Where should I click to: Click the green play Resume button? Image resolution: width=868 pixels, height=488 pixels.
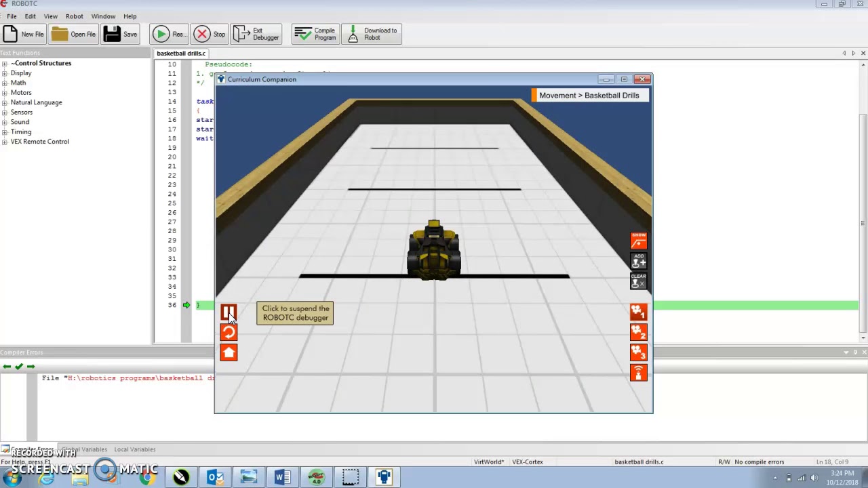coord(169,34)
